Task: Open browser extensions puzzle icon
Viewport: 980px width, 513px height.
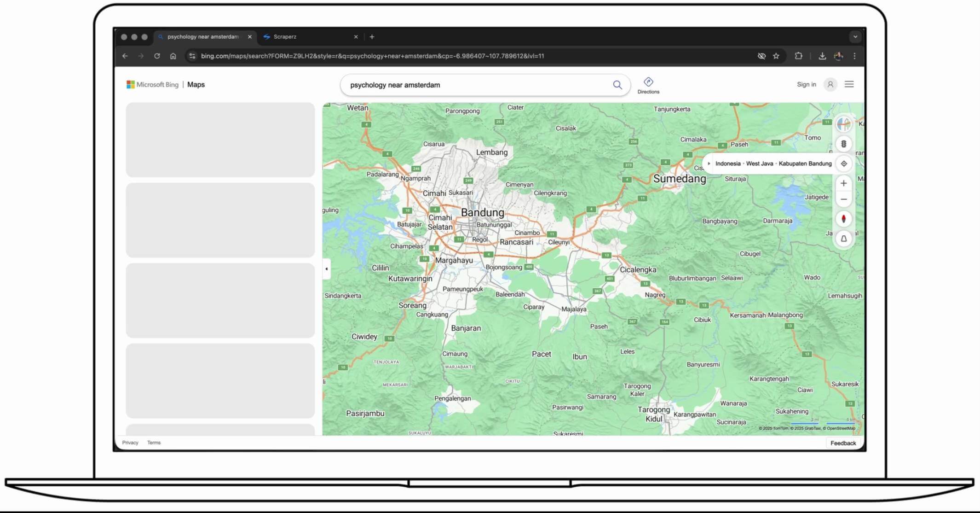Action: tap(799, 56)
